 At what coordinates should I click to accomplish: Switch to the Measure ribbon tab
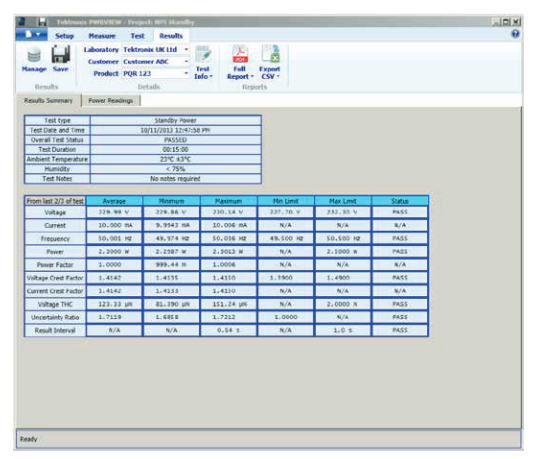pyautogui.click(x=102, y=36)
